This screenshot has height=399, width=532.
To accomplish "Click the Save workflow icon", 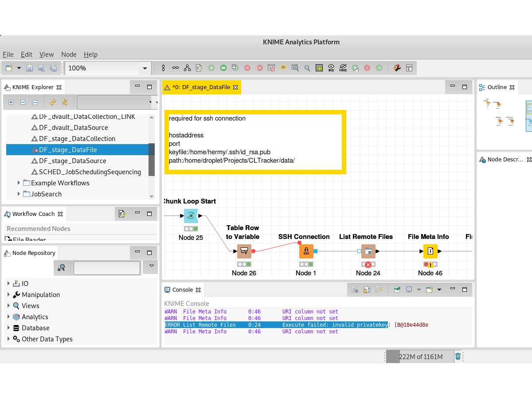I will click(x=29, y=68).
